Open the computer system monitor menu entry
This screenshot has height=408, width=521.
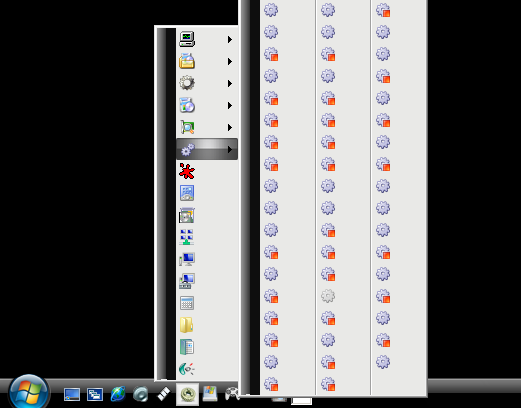[x=207, y=39]
